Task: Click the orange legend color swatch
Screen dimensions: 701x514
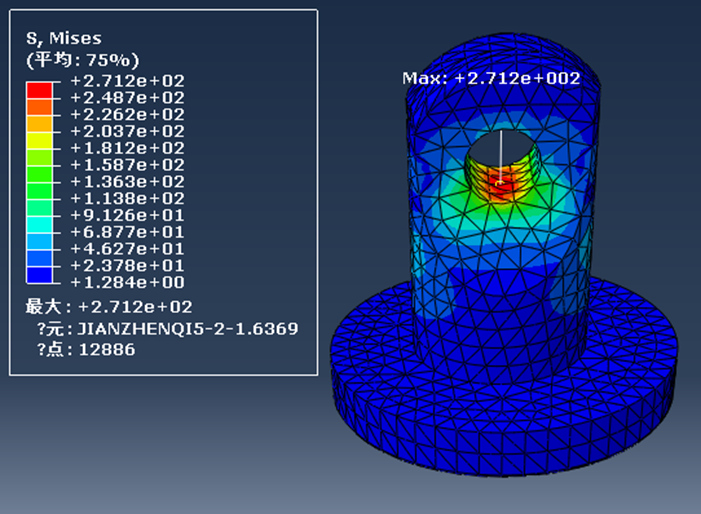Action: (x=39, y=107)
